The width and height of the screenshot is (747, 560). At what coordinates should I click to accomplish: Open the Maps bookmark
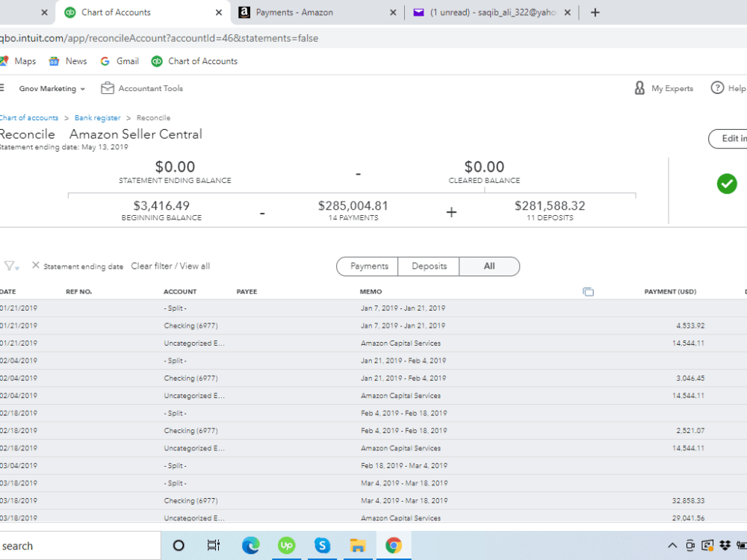(18, 61)
